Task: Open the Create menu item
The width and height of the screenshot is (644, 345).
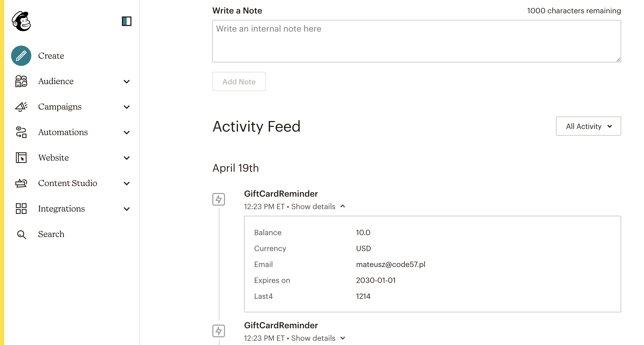Action: point(51,56)
